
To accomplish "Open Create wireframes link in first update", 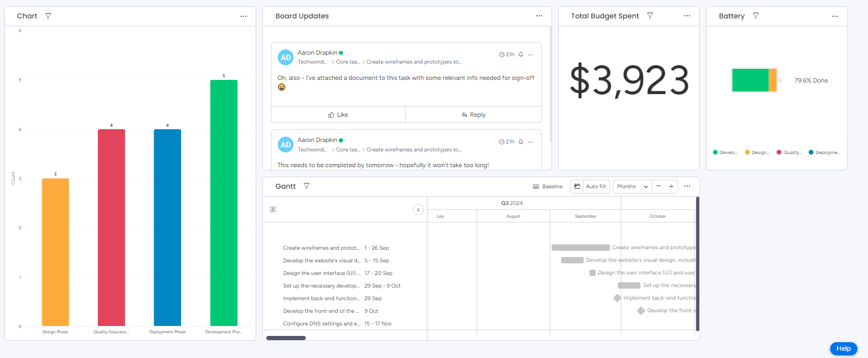I will (414, 62).
